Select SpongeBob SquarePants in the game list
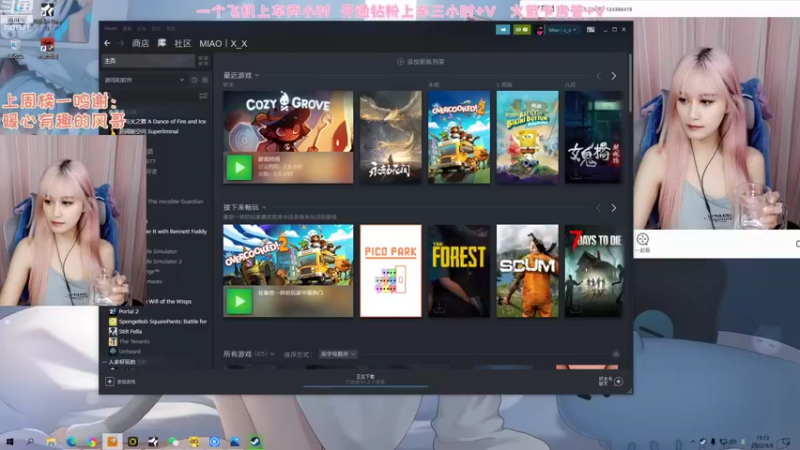 pos(158,321)
